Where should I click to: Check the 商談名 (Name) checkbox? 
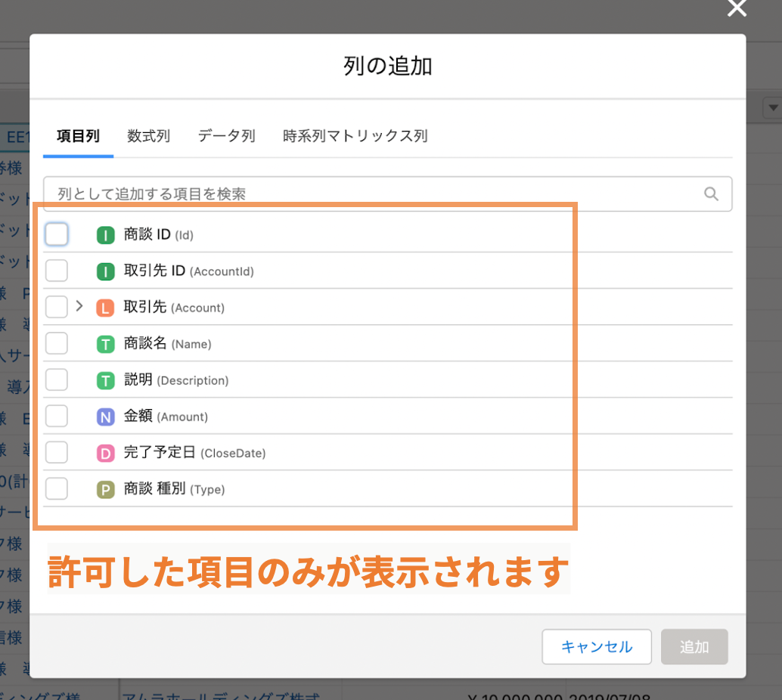click(x=57, y=343)
